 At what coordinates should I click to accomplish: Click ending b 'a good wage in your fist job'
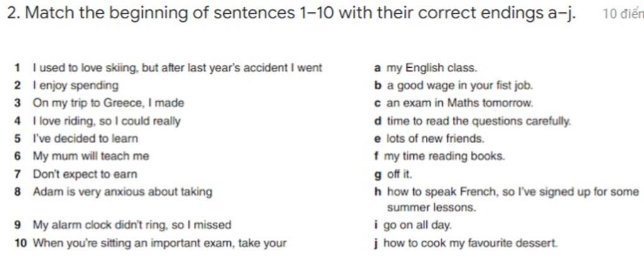pos(453,86)
